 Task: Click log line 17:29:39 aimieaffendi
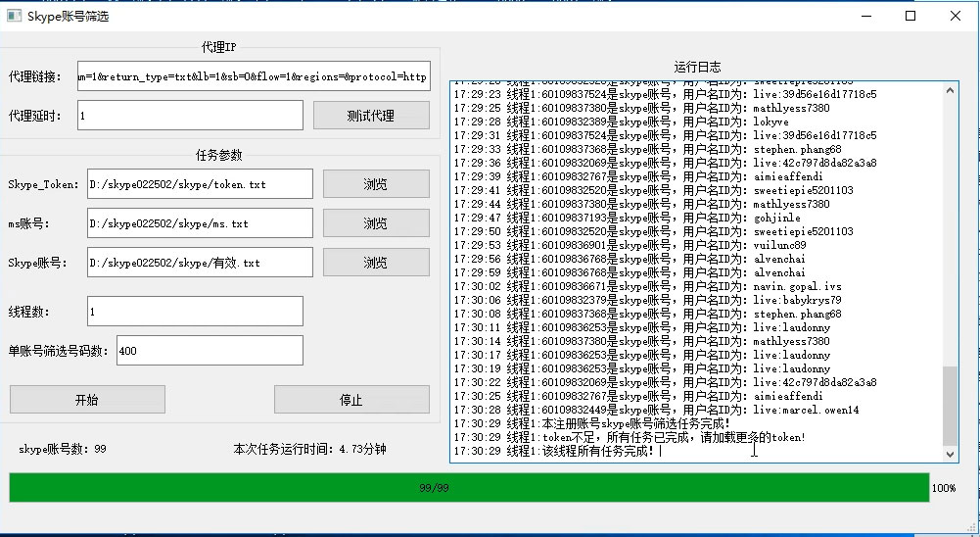click(x=638, y=176)
